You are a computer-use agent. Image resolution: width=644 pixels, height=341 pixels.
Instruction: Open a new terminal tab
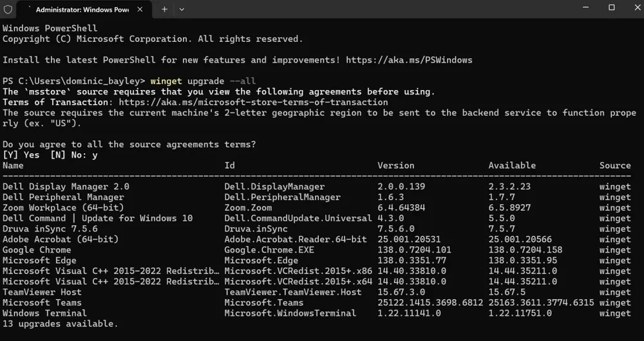[x=164, y=10]
